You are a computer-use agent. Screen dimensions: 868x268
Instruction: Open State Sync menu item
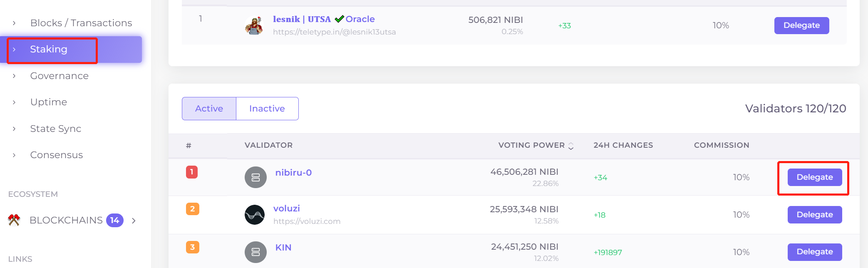(55, 129)
